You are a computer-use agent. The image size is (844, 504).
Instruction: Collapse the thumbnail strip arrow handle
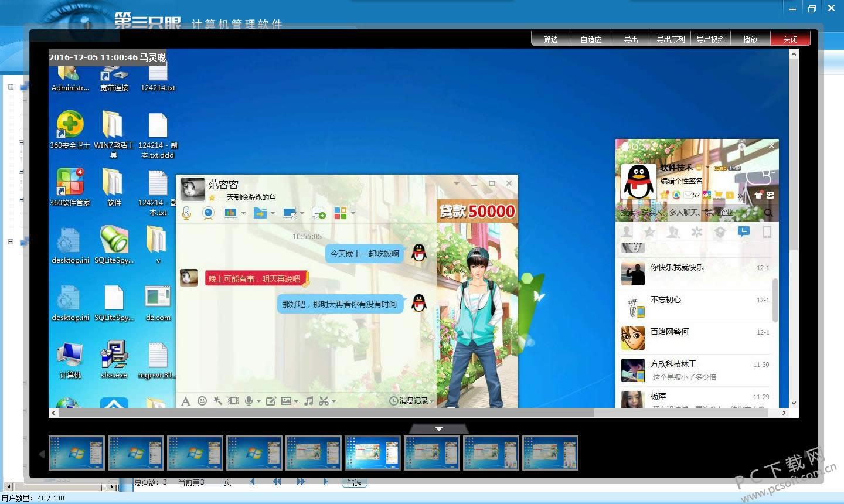pos(438,429)
